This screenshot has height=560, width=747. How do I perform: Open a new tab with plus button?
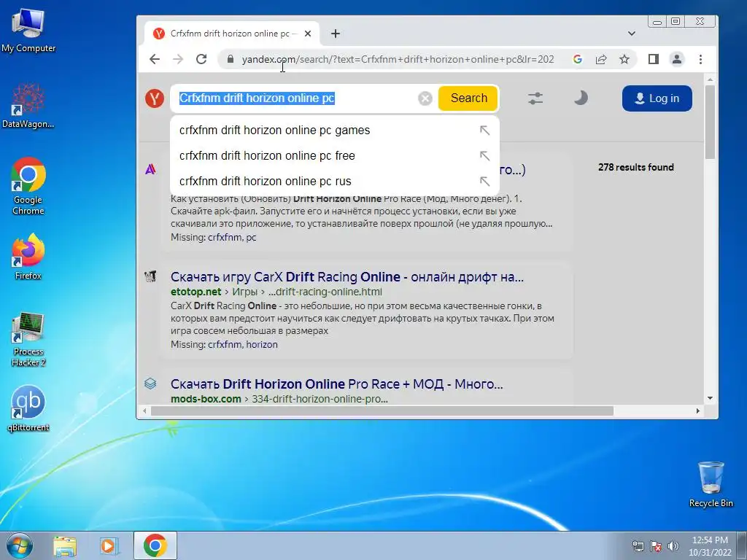[x=336, y=34]
